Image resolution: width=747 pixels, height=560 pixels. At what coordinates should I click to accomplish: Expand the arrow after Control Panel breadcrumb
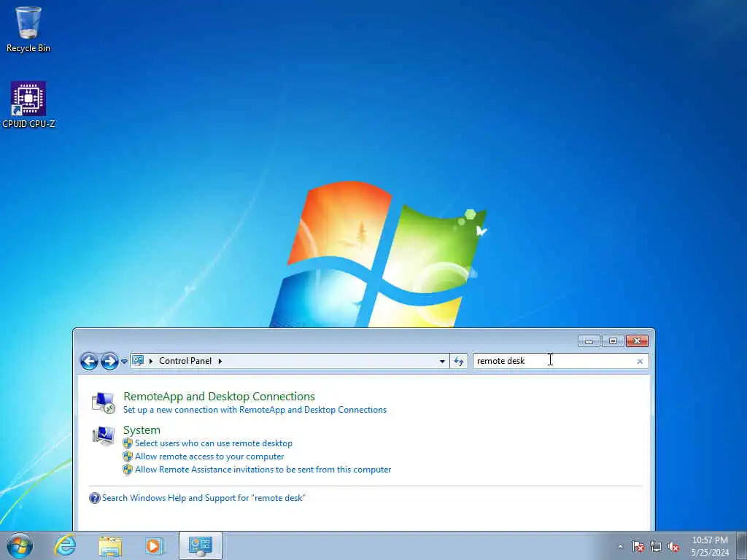click(x=220, y=361)
